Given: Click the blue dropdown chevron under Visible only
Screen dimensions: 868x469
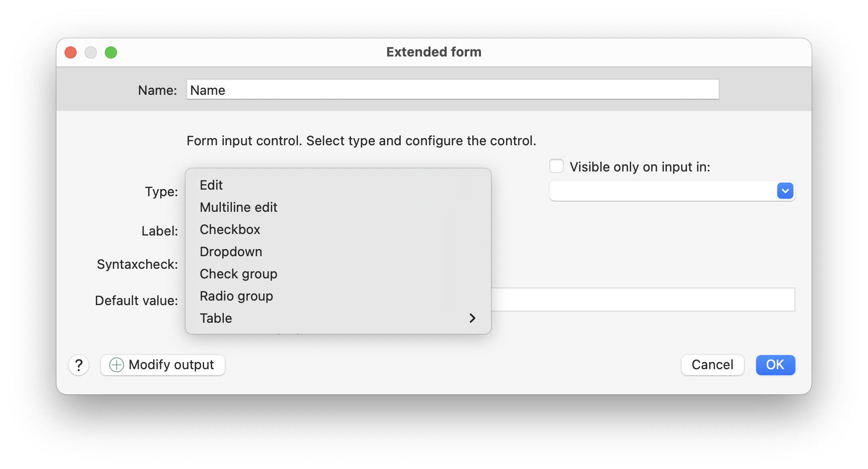Looking at the screenshot, I should click(x=785, y=191).
